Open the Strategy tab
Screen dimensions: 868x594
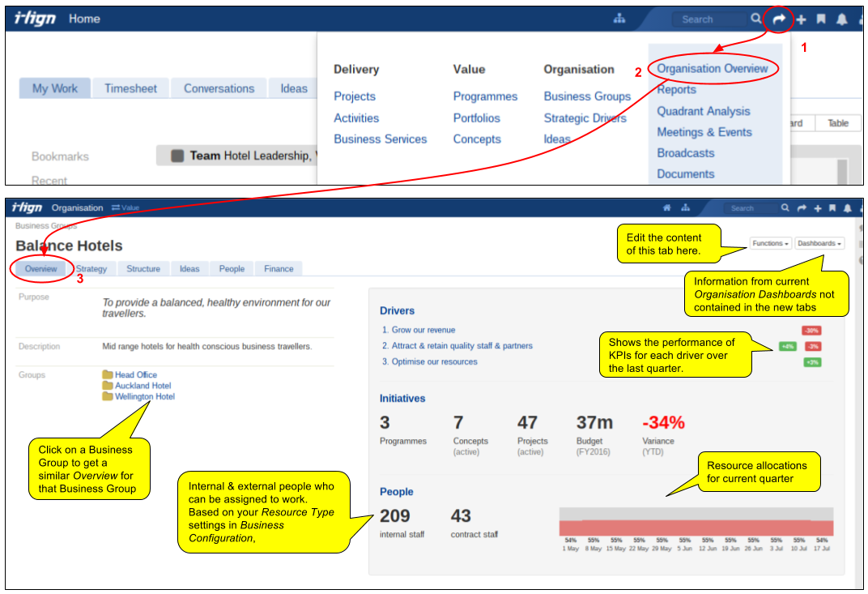pos(91,269)
